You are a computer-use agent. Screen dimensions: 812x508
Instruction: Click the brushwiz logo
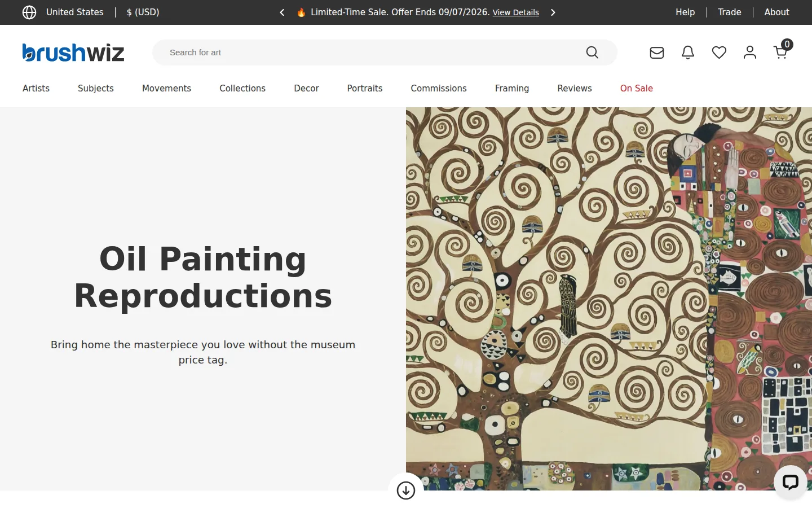click(x=73, y=52)
